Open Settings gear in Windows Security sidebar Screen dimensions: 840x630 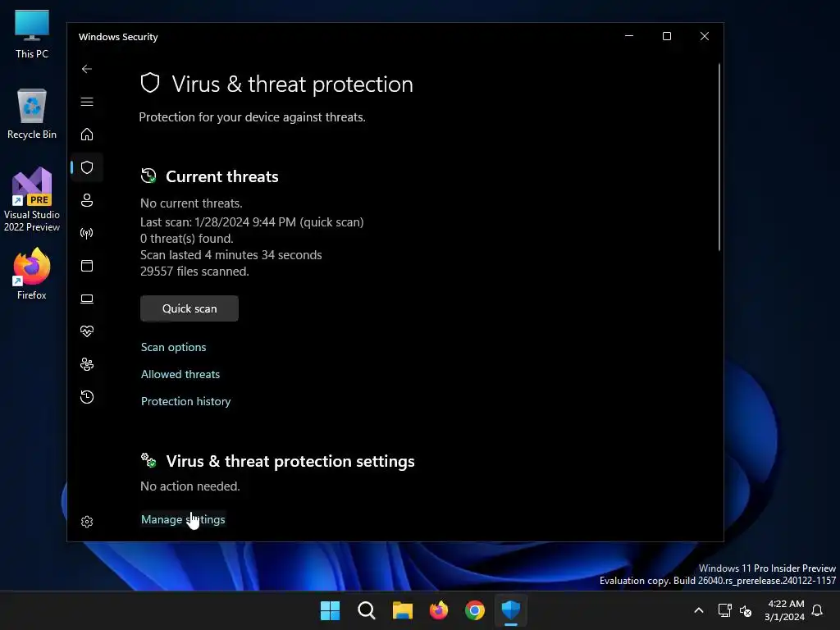pos(87,522)
